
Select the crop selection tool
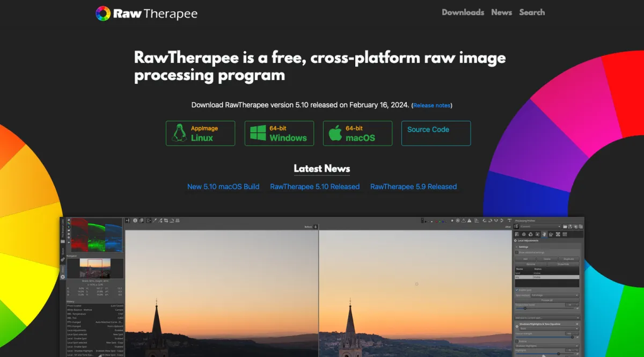pos(166,221)
